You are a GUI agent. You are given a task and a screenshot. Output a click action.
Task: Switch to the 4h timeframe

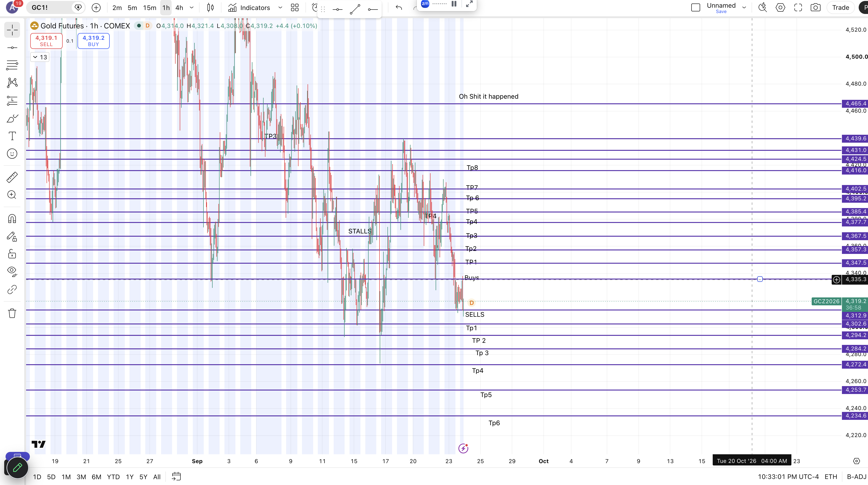click(x=179, y=7)
